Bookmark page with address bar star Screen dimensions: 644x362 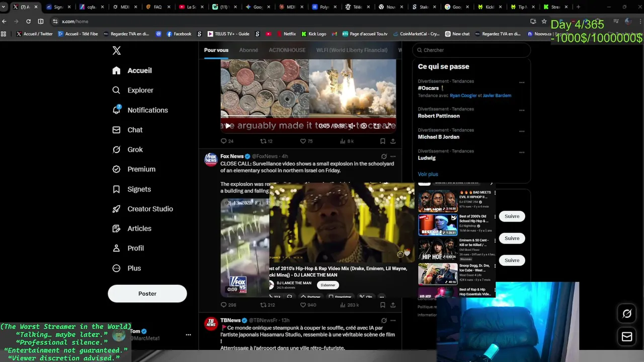tap(544, 22)
